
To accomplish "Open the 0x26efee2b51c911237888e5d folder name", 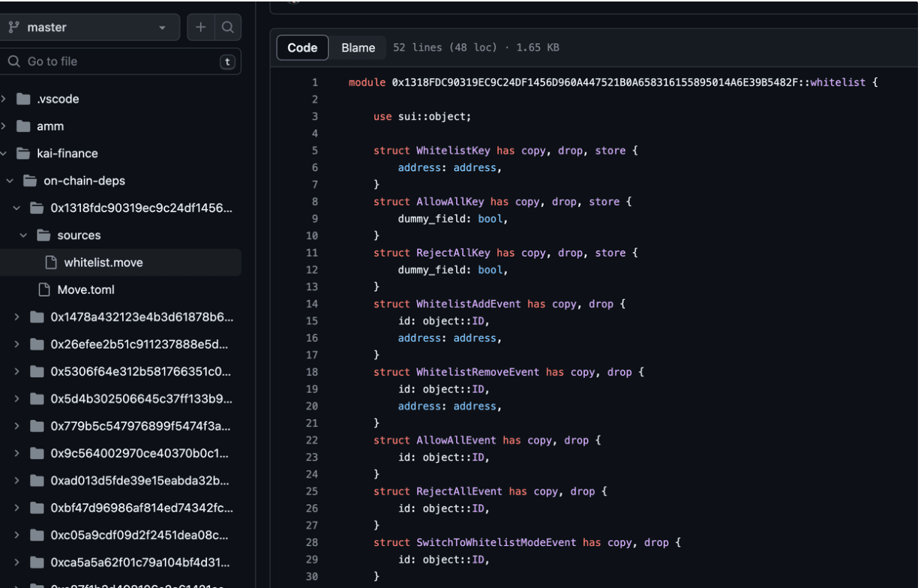I will (139, 344).
